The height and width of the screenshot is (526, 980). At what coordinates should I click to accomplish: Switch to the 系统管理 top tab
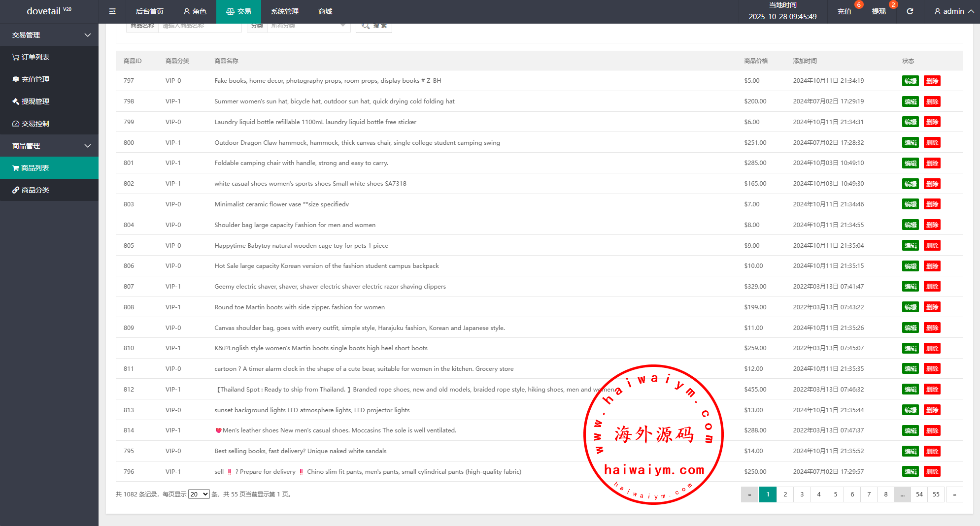point(284,11)
